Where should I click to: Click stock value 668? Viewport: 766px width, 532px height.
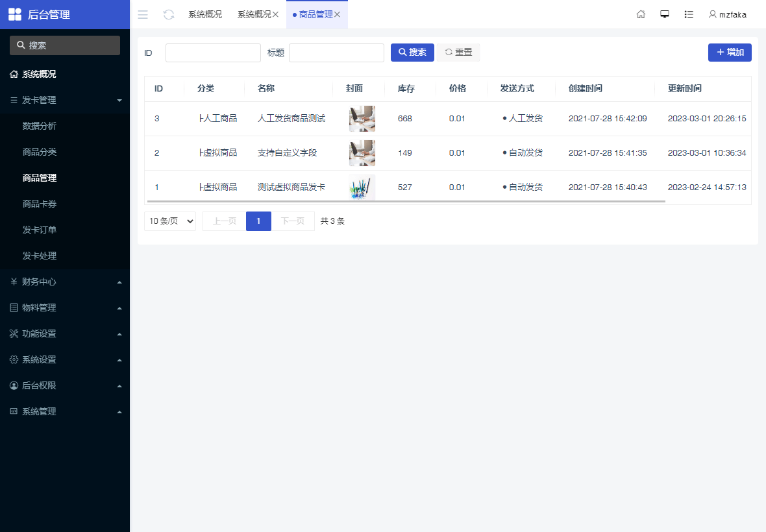[x=405, y=119]
